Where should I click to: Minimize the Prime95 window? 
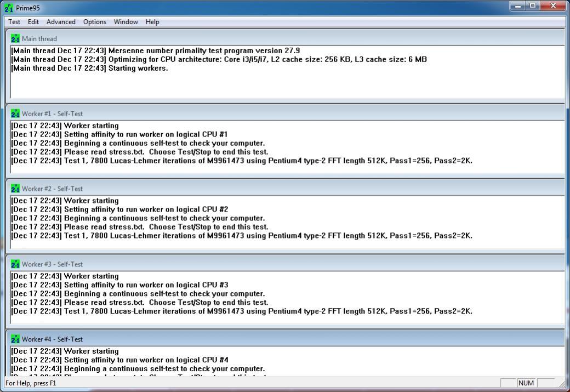[x=517, y=6]
